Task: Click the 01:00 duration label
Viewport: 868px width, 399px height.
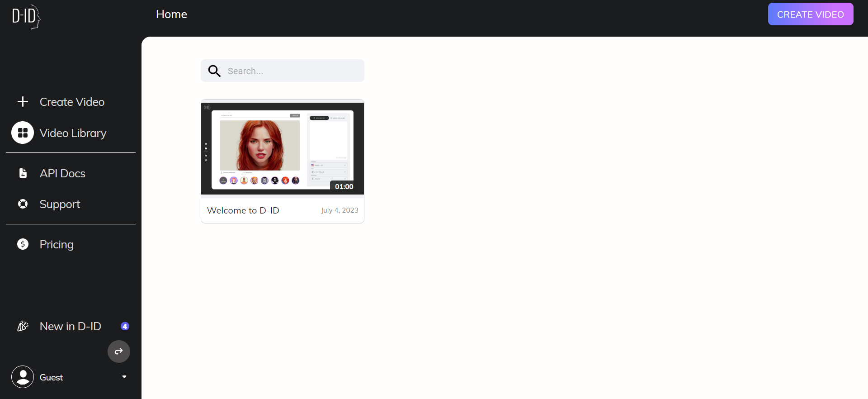Action: 344,186
